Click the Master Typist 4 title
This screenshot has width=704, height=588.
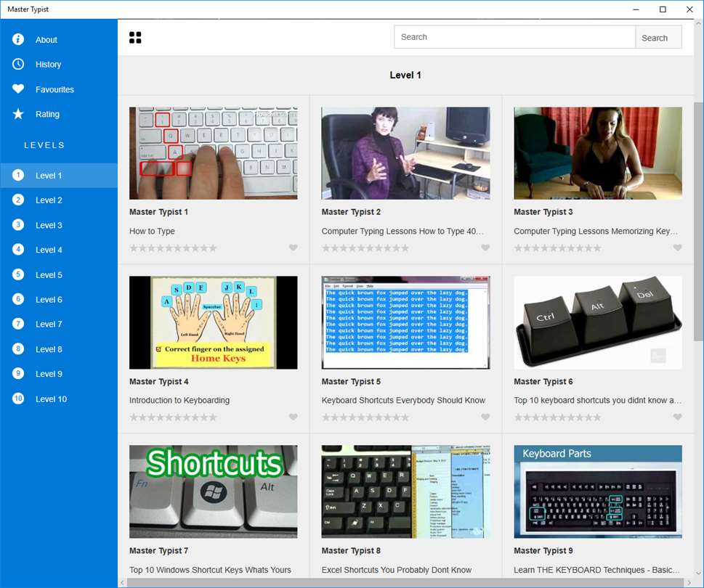pos(159,381)
